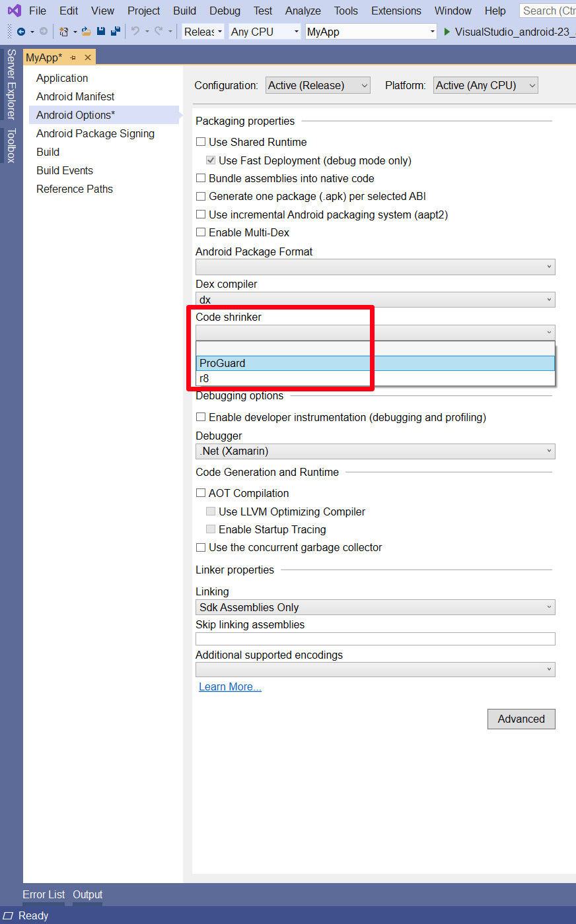
Task: Open the Edit menu
Action: pyautogui.click(x=69, y=11)
